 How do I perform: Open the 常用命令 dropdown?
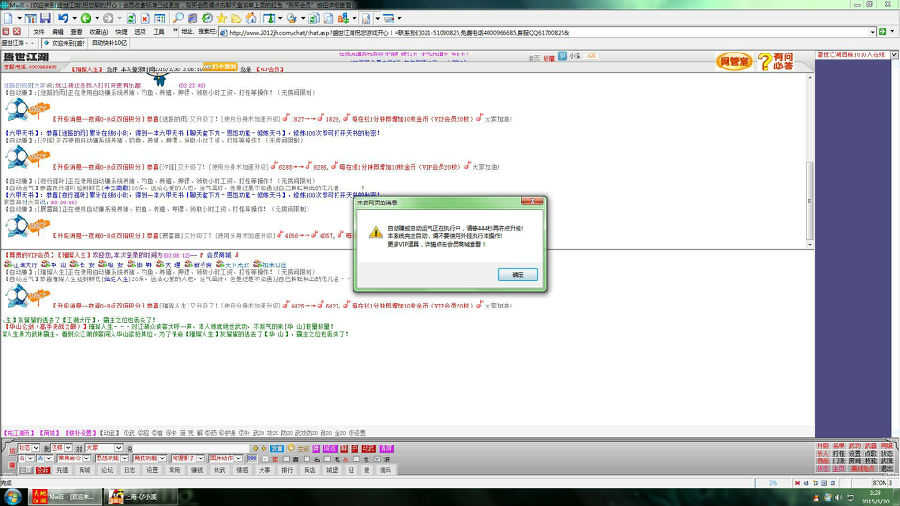[73, 458]
